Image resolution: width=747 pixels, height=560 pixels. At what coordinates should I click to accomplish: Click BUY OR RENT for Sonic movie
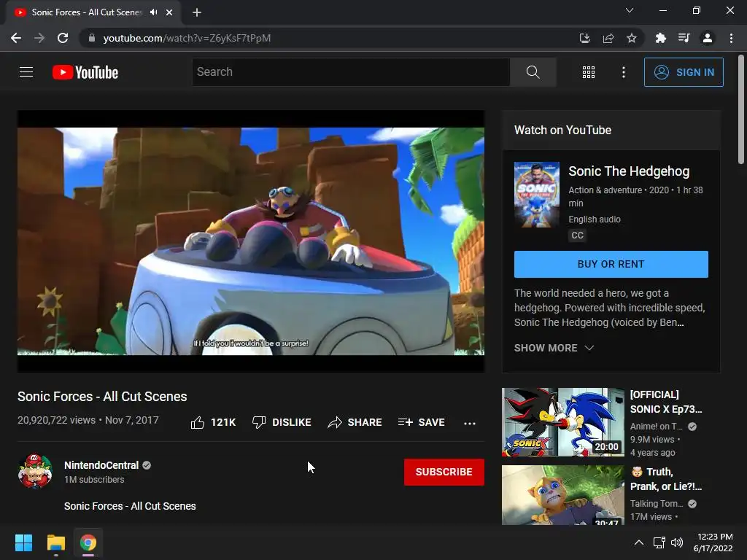(611, 264)
